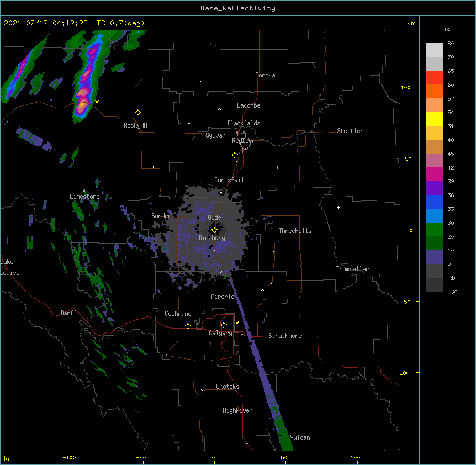Image resolution: width=476 pixels, height=465 pixels.
Task: Click the yellow marker above Calgary label
Action: [224, 325]
